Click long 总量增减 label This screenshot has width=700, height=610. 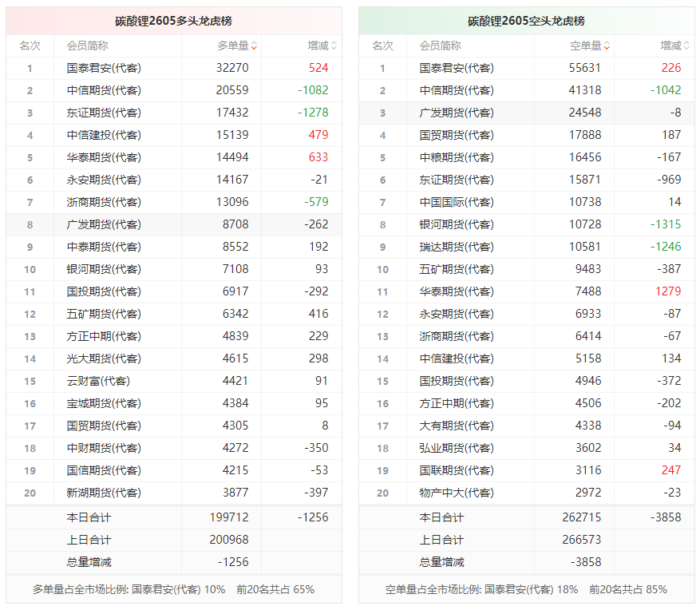click(x=89, y=562)
